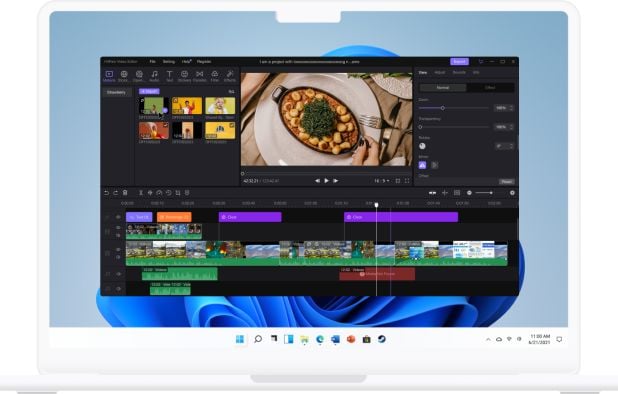This screenshot has width=618, height=394.
Task: Click the undo arrow in the timeline toolbar
Action: tap(106, 193)
